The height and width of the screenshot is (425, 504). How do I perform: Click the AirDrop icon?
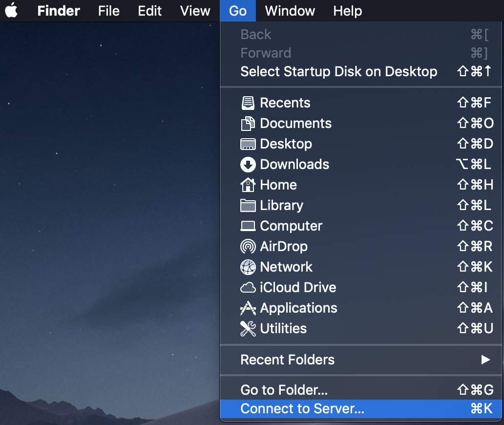coord(248,247)
